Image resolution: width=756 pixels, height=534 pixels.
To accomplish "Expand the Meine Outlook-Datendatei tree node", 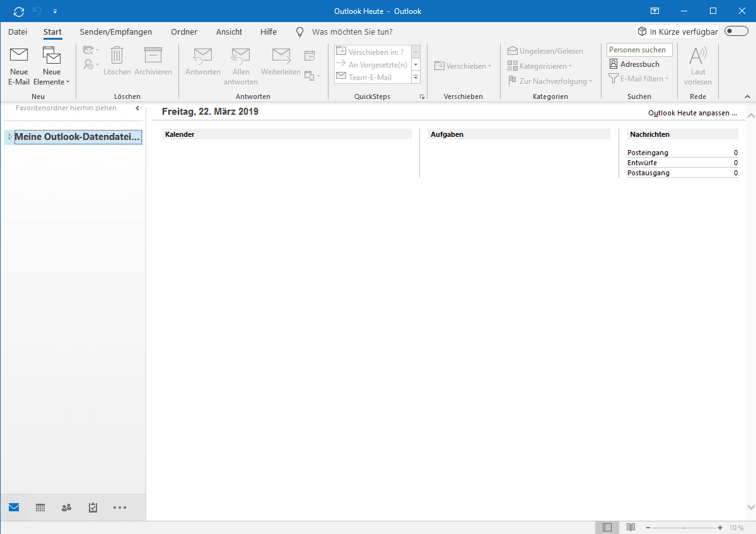I will click(9, 137).
